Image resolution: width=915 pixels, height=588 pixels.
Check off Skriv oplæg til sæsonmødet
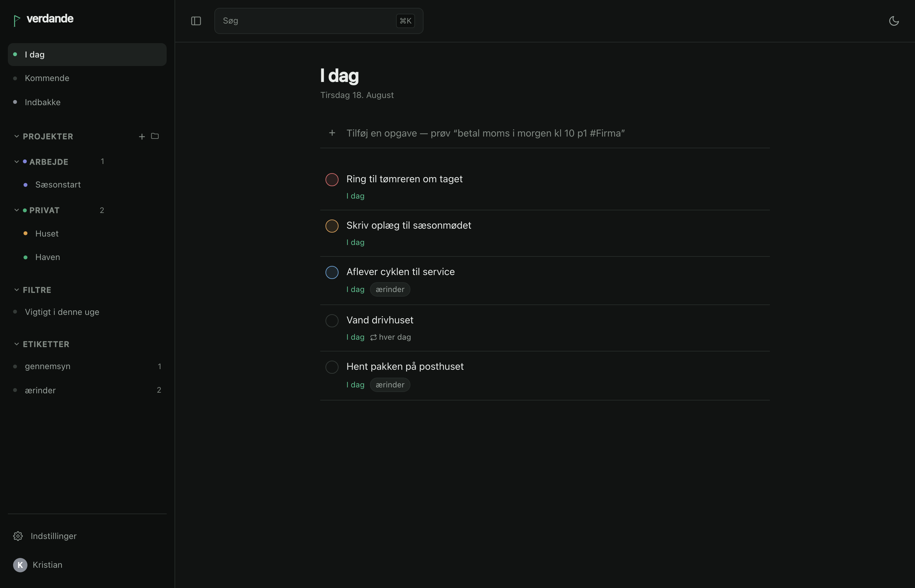click(332, 226)
